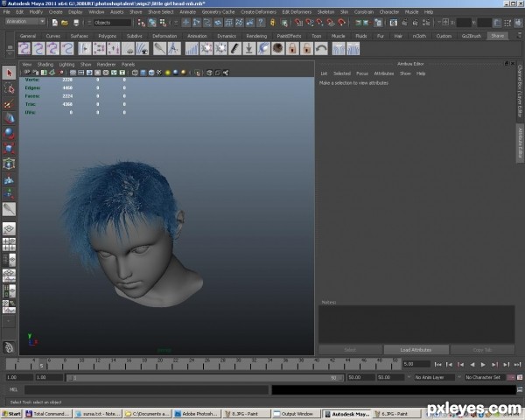This screenshot has width=525, height=420.
Task: Click the Load Attributes button
Action: coord(416,350)
